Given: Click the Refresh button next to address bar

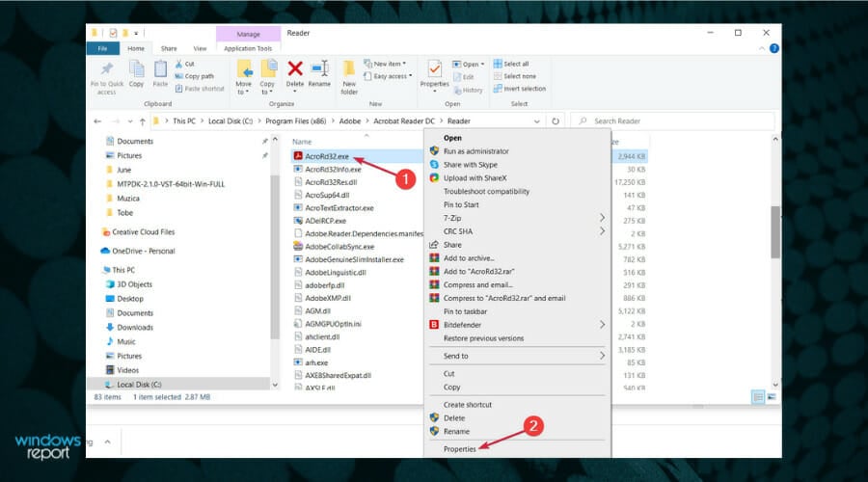Looking at the screenshot, I should tap(556, 121).
